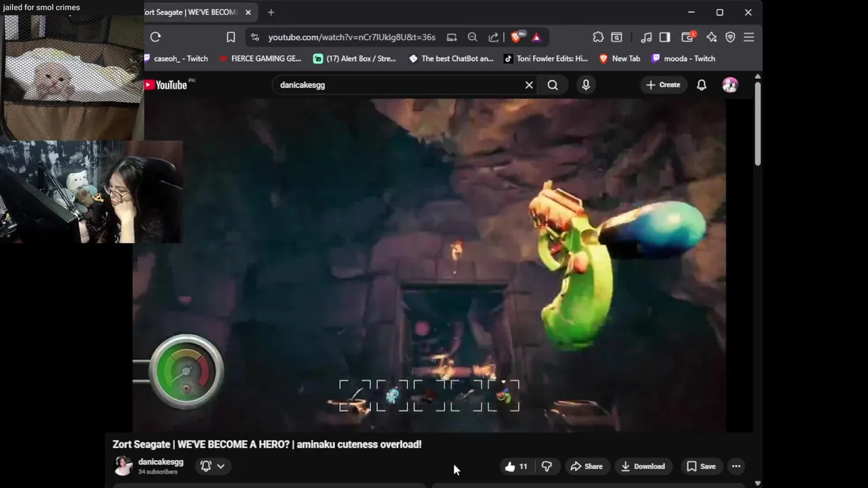
Task: Open a new browser tab
Action: tap(271, 12)
